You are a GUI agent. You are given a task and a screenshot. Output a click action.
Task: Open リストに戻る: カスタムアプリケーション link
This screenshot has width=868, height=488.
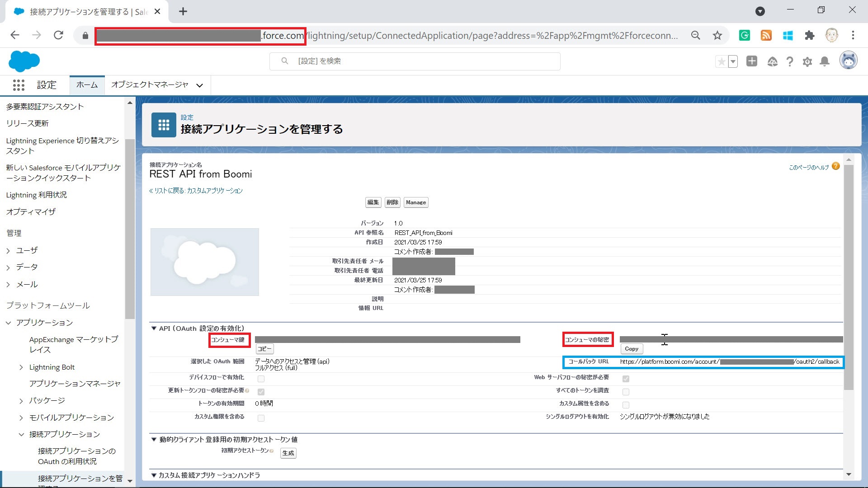[x=196, y=191]
